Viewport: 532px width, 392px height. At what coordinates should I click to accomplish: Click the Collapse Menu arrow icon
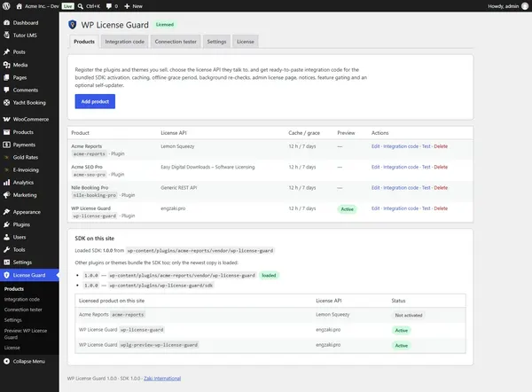pyautogui.click(x=6, y=361)
